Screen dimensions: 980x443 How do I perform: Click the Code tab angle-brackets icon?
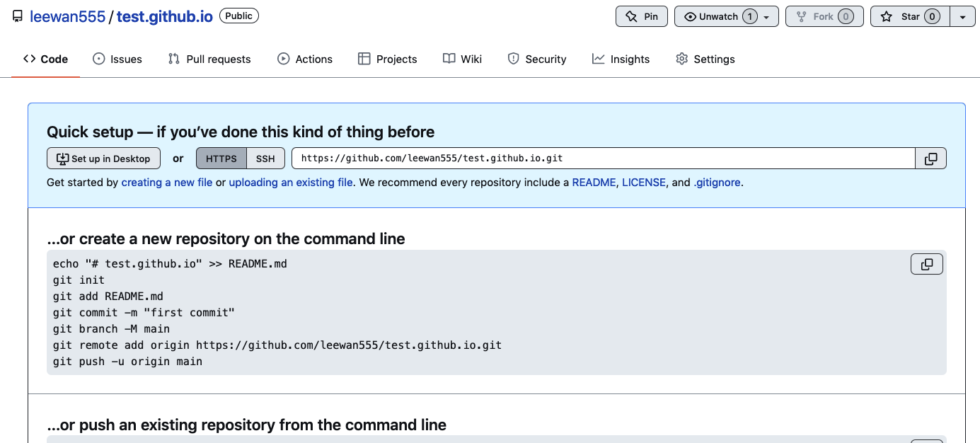click(x=29, y=59)
